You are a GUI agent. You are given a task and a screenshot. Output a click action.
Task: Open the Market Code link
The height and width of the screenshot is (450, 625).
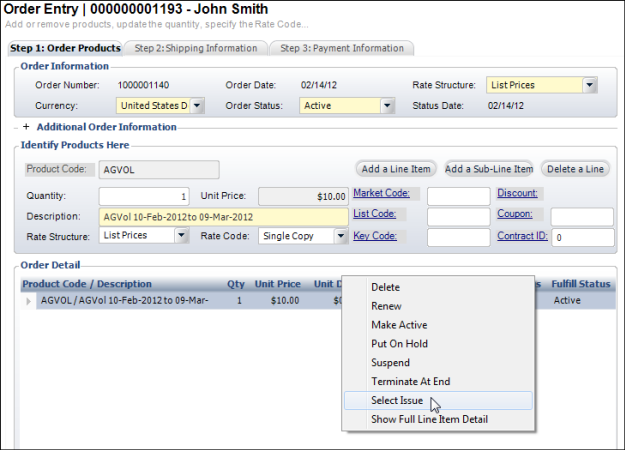(x=381, y=193)
